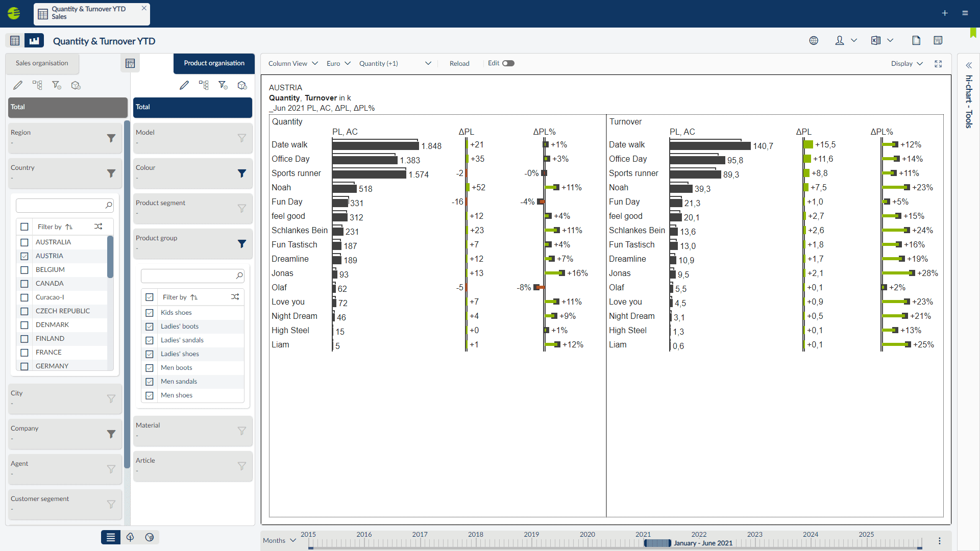Click the fullscreen expand icon
980x551 pixels.
(x=938, y=64)
